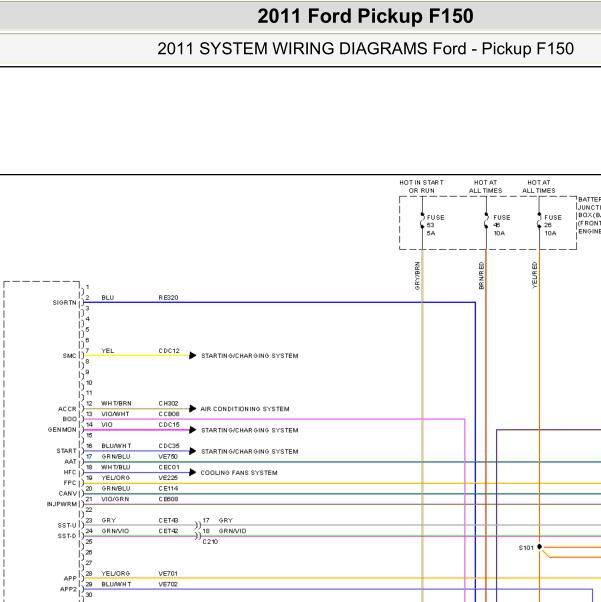Click the 'VE701' circuit code
Image resolution: width=601 pixels, height=602 pixels.
168,574
